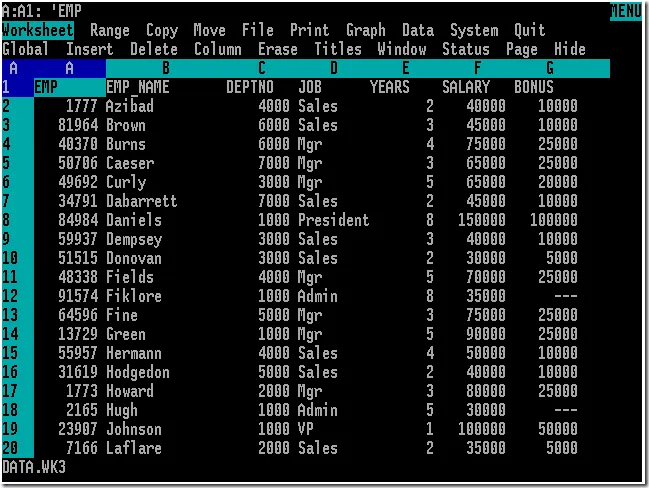Click column header C
This screenshot has width=649, height=488.
pos(262,68)
